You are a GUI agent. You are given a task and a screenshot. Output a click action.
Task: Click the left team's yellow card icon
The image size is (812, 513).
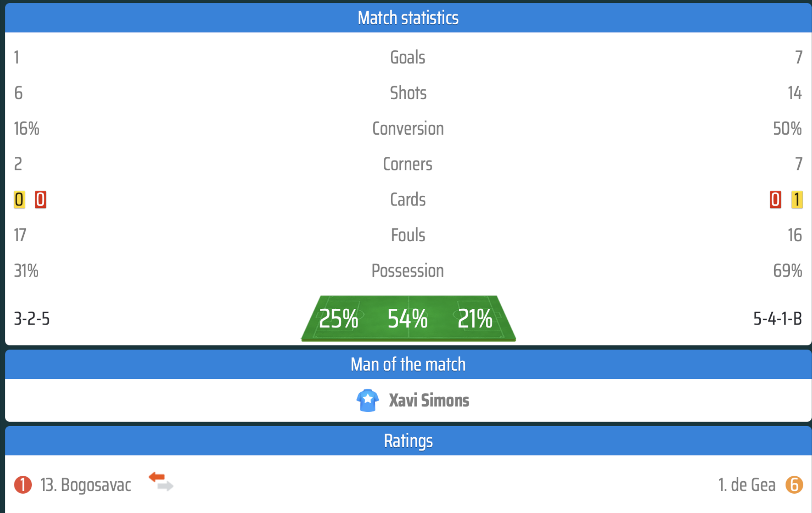click(x=19, y=200)
